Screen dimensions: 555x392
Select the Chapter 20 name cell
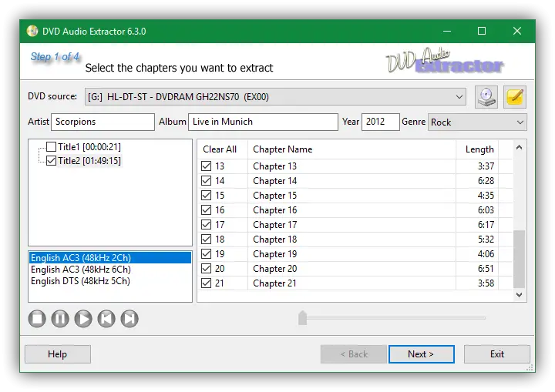click(x=351, y=269)
